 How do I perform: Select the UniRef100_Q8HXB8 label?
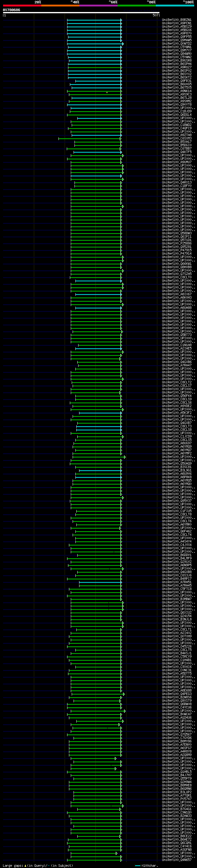176,267
